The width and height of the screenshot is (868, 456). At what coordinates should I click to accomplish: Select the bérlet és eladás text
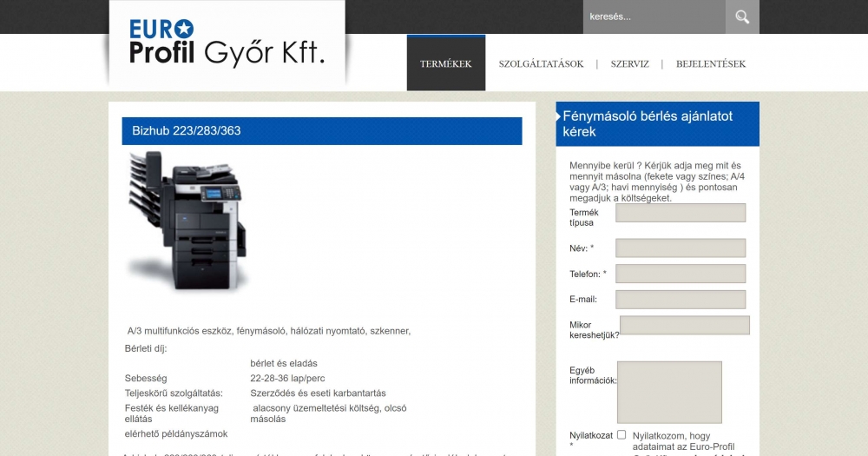pyautogui.click(x=284, y=363)
